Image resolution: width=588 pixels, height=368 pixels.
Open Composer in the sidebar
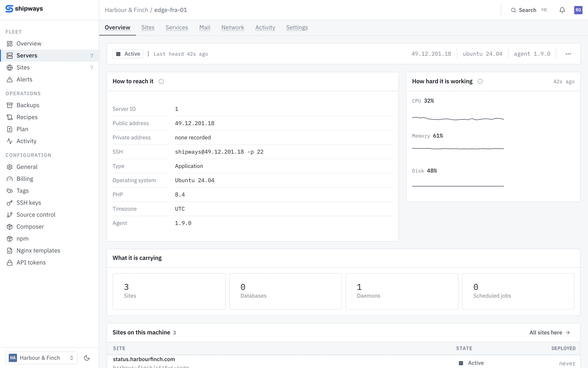pyautogui.click(x=50, y=226)
